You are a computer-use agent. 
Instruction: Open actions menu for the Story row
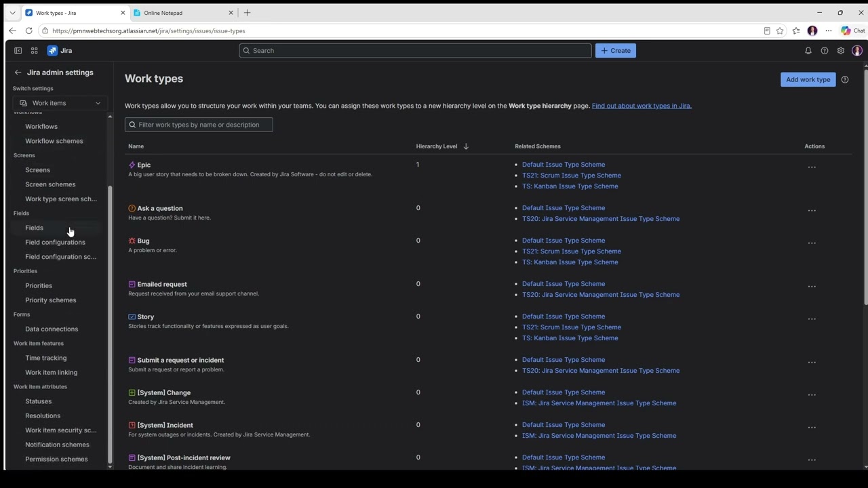[x=812, y=319]
